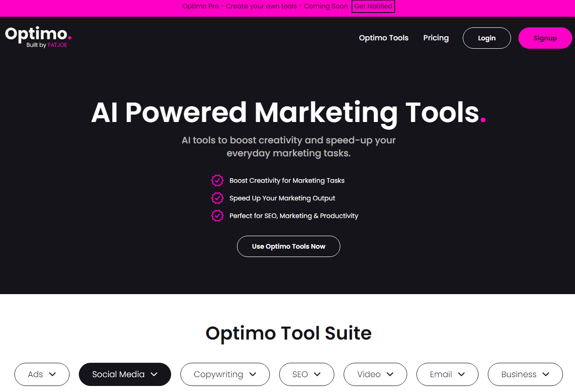Click the AI tools to boost creativity subtitle

pos(288,147)
